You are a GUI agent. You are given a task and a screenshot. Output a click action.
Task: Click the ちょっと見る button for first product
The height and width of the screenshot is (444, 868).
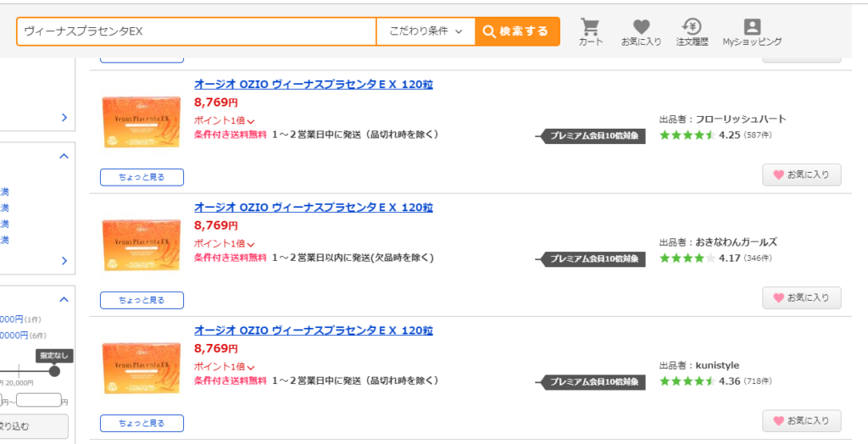142,177
